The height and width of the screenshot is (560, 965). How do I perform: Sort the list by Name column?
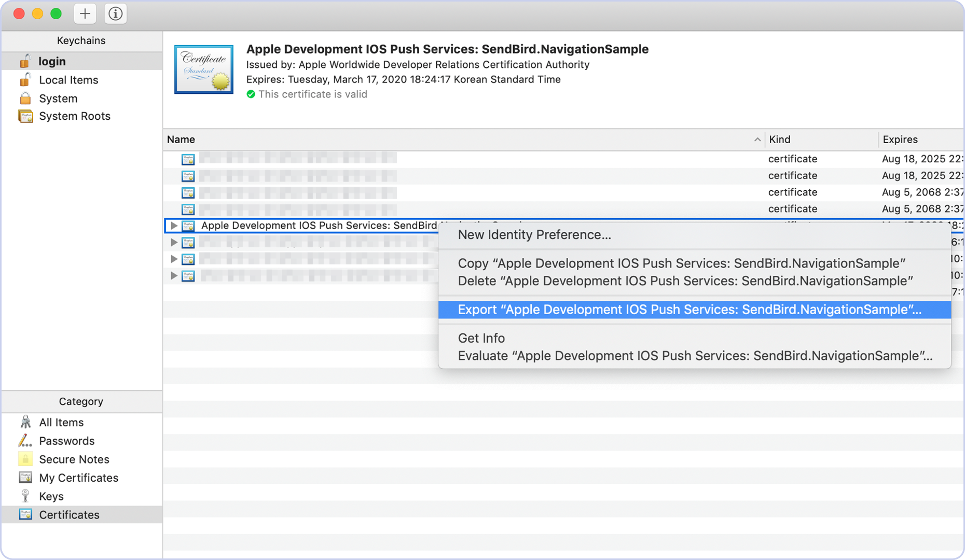coord(181,139)
